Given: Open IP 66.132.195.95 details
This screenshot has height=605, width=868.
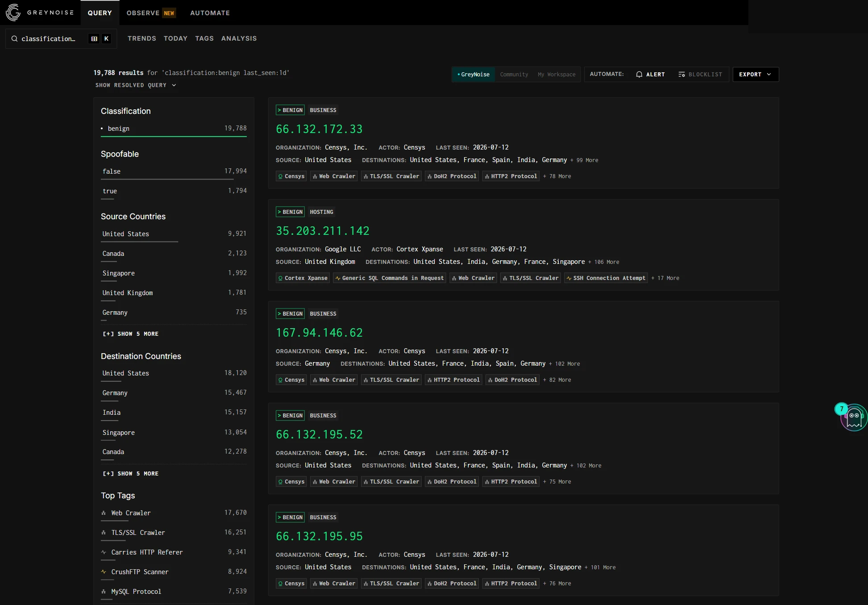Looking at the screenshot, I should [319, 536].
